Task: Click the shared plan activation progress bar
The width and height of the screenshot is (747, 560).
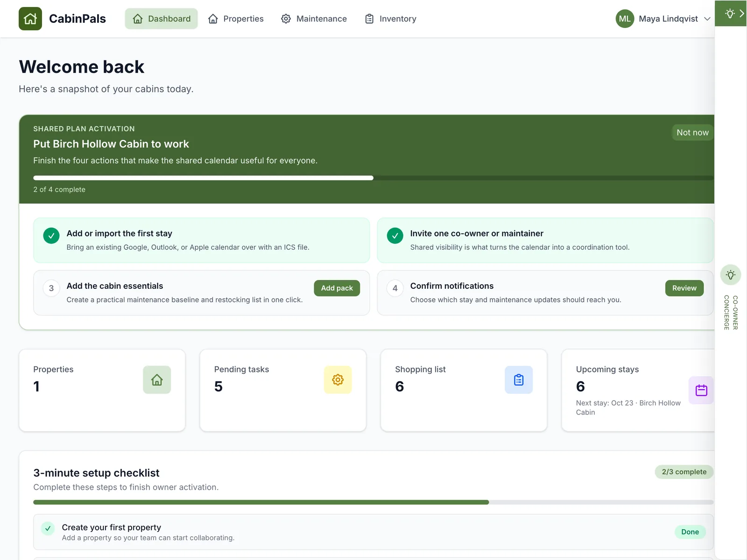Action: [373, 178]
